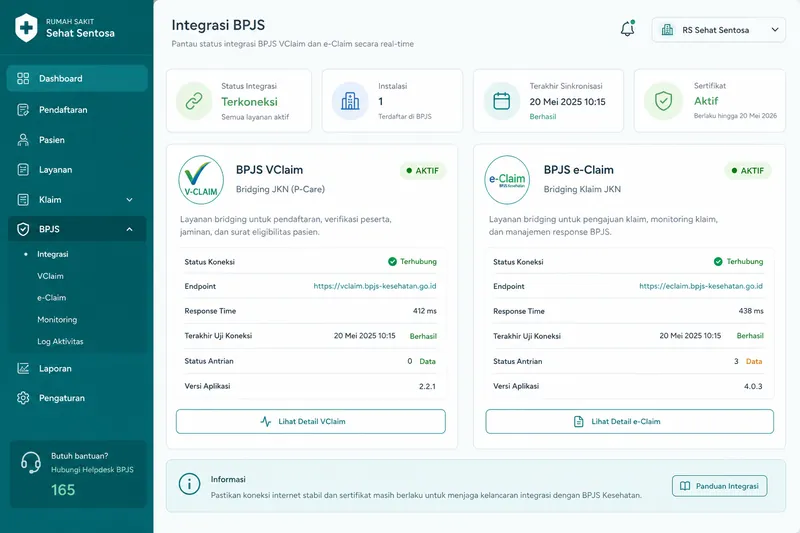Open the Monitoring submenu item
This screenshot has height=533, width=800.
(57, 319)
